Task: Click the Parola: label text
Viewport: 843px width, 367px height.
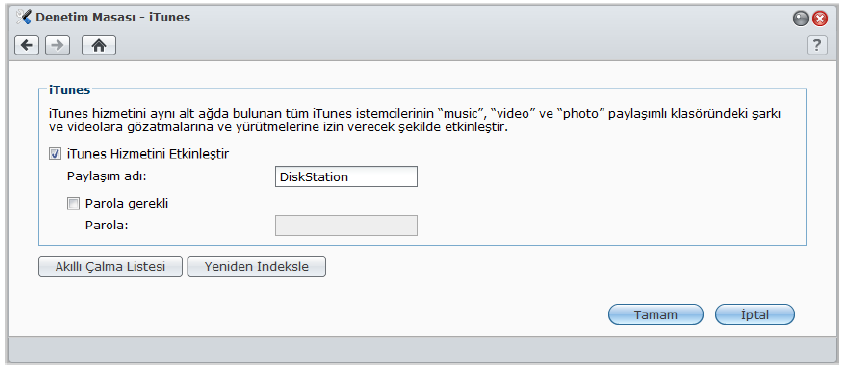Action: pos(106,225)
